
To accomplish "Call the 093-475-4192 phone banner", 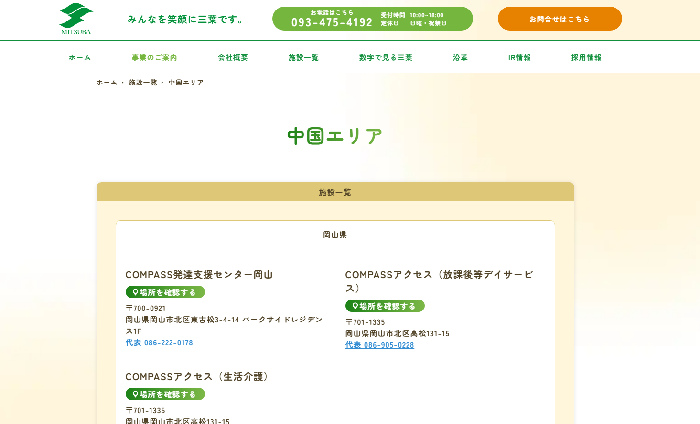I will pos(372,19).
